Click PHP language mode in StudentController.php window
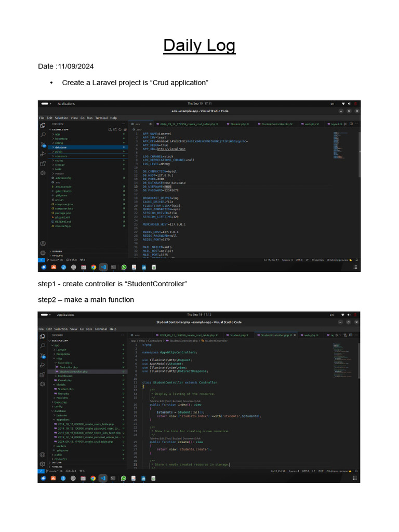Viewport: 399px width, 532px height. (321, 471)
